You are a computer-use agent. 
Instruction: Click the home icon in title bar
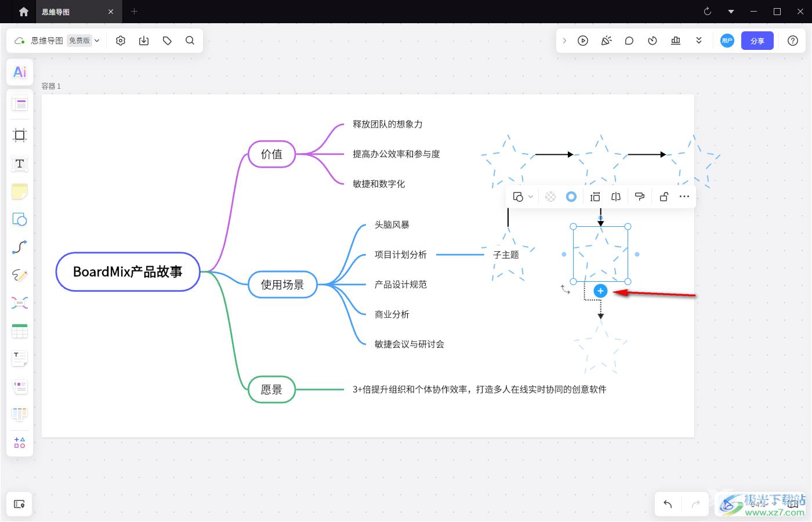click(x=24, y=12)
